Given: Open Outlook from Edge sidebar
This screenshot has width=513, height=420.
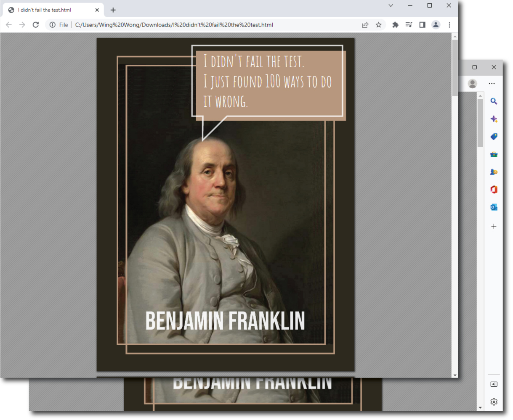Looking at the screenshot, I should click(494, 207).
